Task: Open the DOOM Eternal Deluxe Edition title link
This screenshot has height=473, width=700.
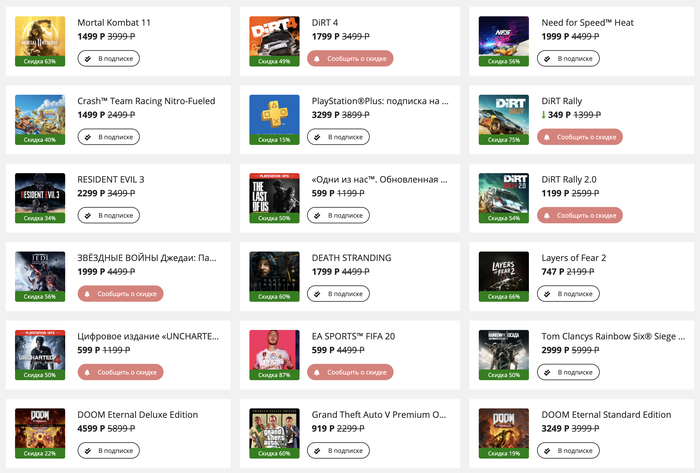Action: point(138,414)
